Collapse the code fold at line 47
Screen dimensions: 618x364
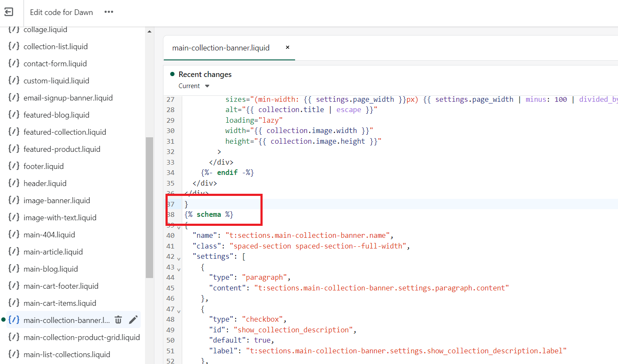click(x=179, y=311)
